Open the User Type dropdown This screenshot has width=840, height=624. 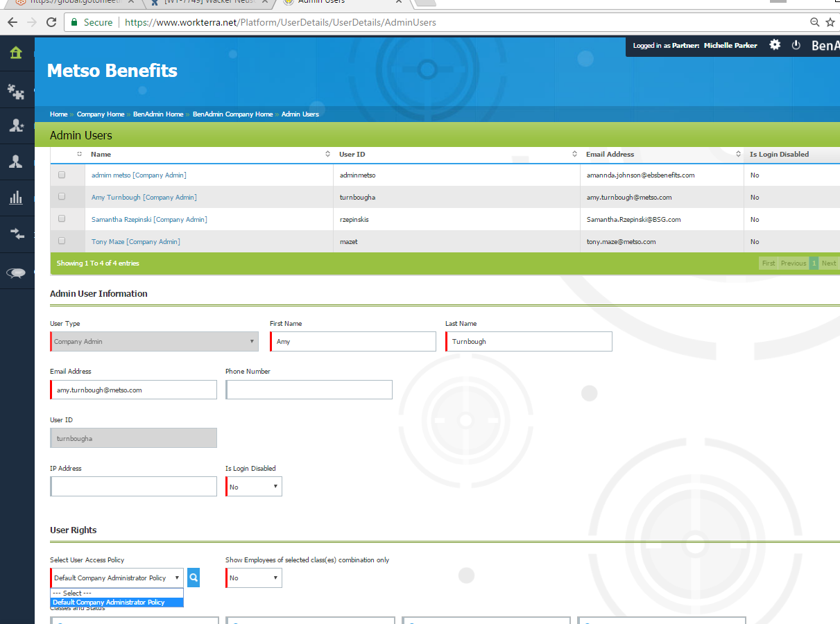pyautogui.click(x=155, y=341)
